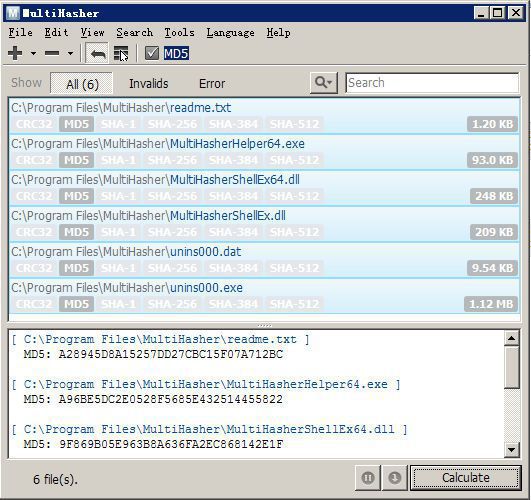Screen dimensions: 531x500
Task: Select the unins000.dat file row
Action: (x=264, y=260)
